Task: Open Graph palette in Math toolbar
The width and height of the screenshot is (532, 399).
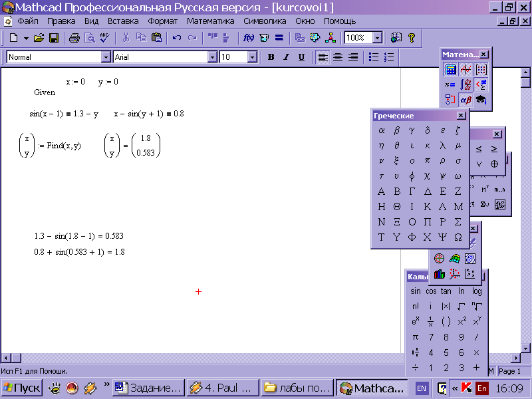Action: point(466,70)
